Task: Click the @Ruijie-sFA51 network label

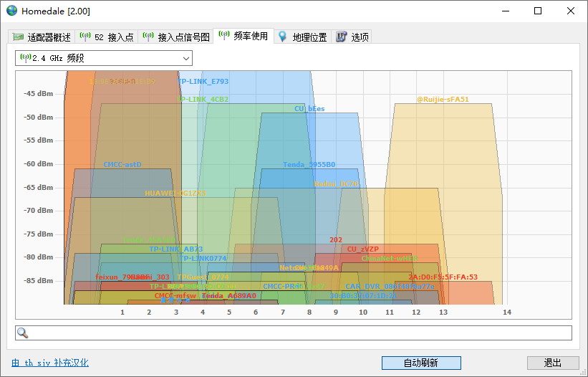Action: [443, 100]
